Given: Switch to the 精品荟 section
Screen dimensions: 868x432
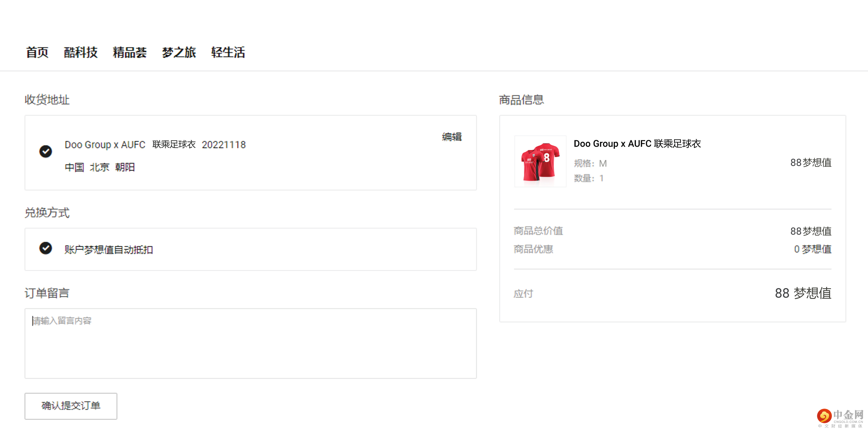Looking at the screenshot, I should click(130, 53).
